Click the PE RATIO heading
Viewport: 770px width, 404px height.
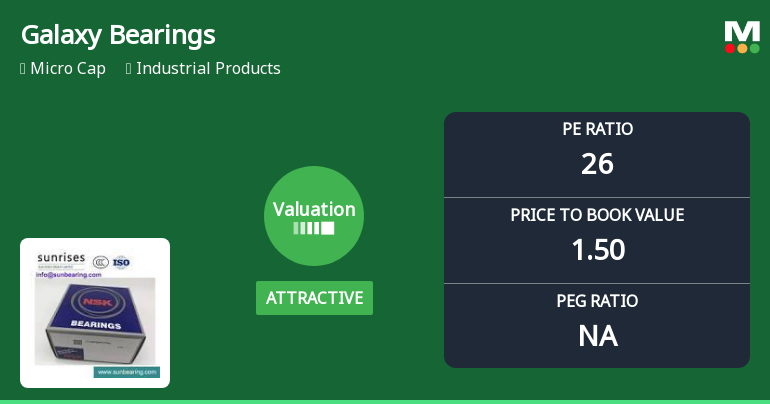point(597,129)
